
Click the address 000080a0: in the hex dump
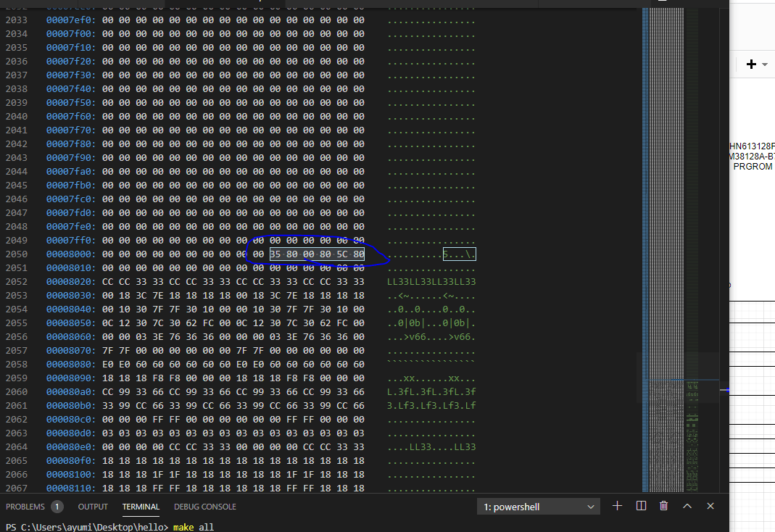[x=71, y=391]
